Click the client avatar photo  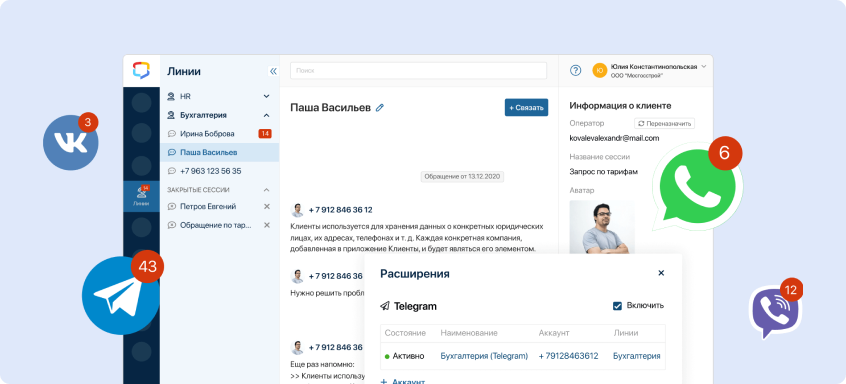point(602,227)
